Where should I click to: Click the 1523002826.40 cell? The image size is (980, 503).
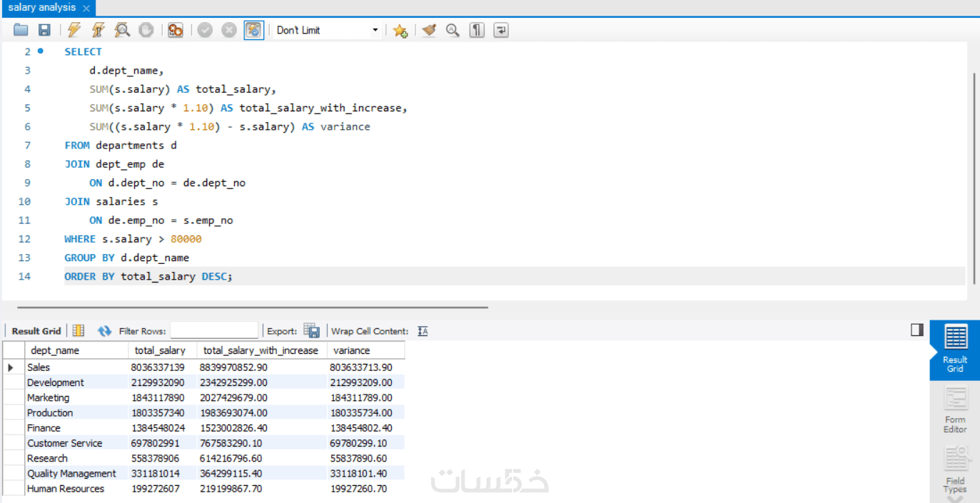261,428
